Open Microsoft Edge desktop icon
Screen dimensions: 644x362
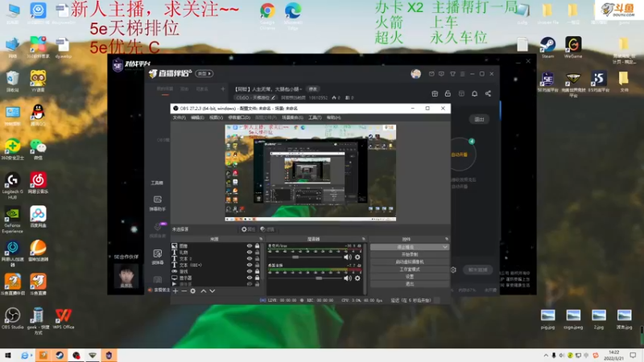[293, 15]
